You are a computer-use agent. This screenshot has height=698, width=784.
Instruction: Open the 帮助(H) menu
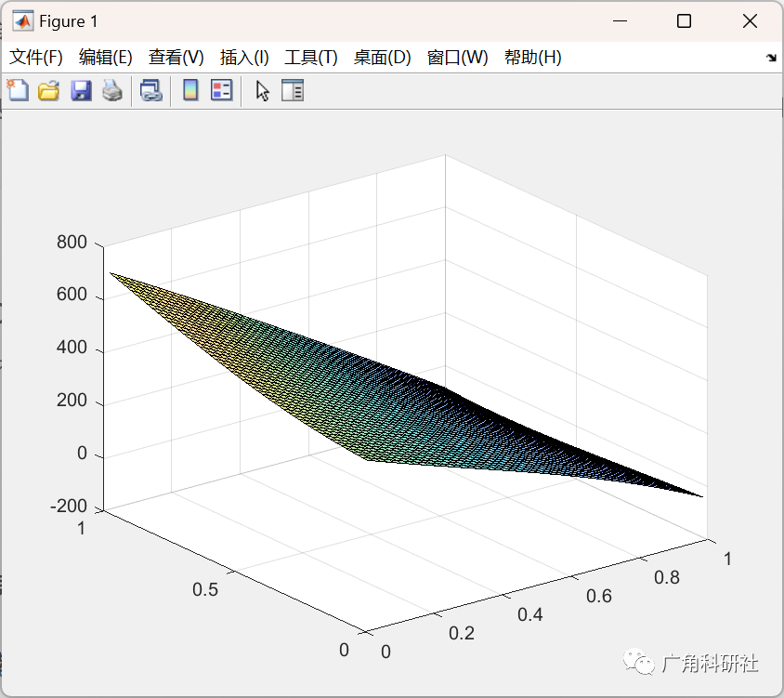[532, 57]
